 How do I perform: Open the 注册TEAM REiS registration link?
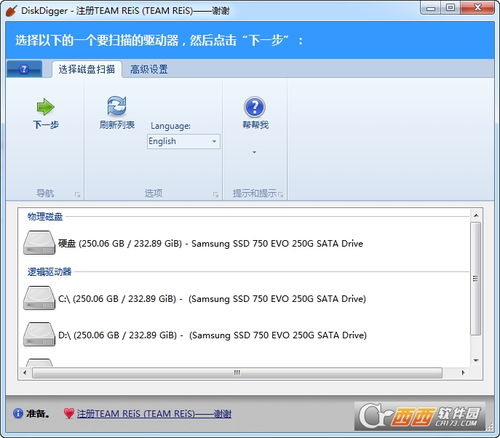(154, 414)
